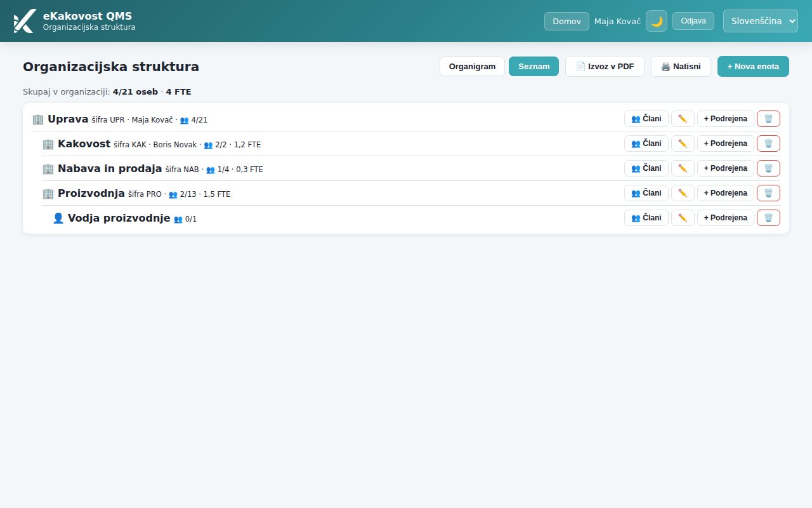Delete Vodja proizvodnje with trash icon
The image size is (812, 508).
(x=768, y=218)
